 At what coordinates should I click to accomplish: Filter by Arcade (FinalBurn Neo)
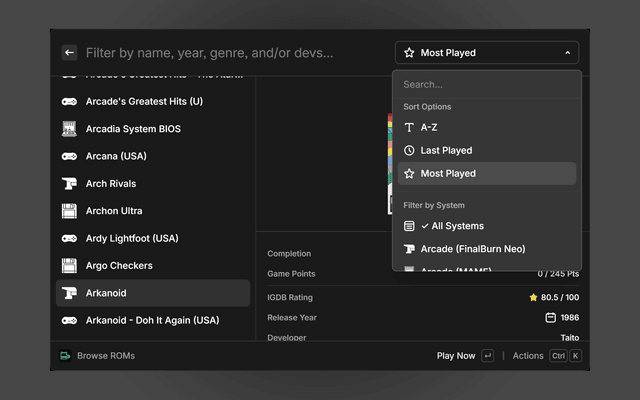pyautogui.click(x=487, y=249)
